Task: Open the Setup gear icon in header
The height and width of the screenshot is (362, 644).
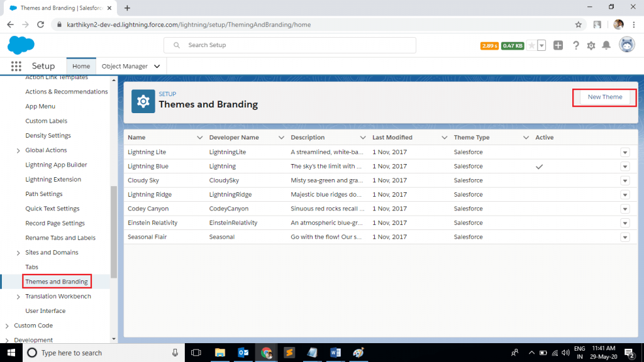Action: click(591, 45)
